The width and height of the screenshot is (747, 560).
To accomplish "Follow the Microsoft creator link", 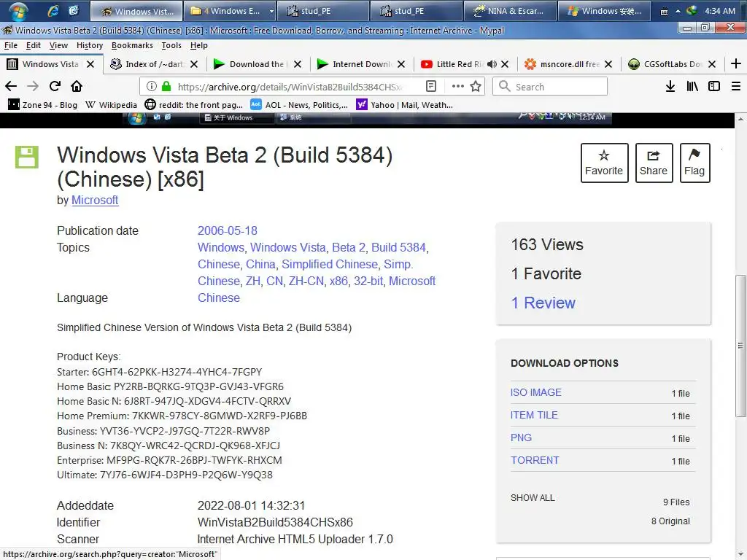I will (95, 200).
